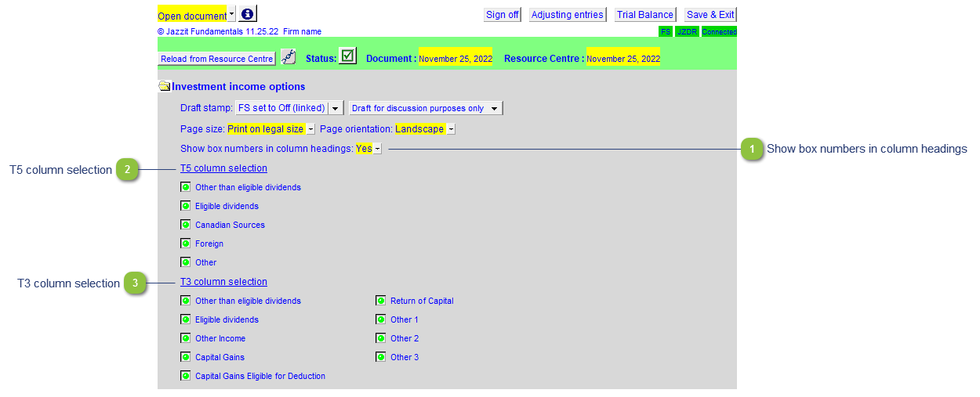Toggle T5 Foreign column checkbox
Viewport: 980px width, 397px height.
pos(186,244)
